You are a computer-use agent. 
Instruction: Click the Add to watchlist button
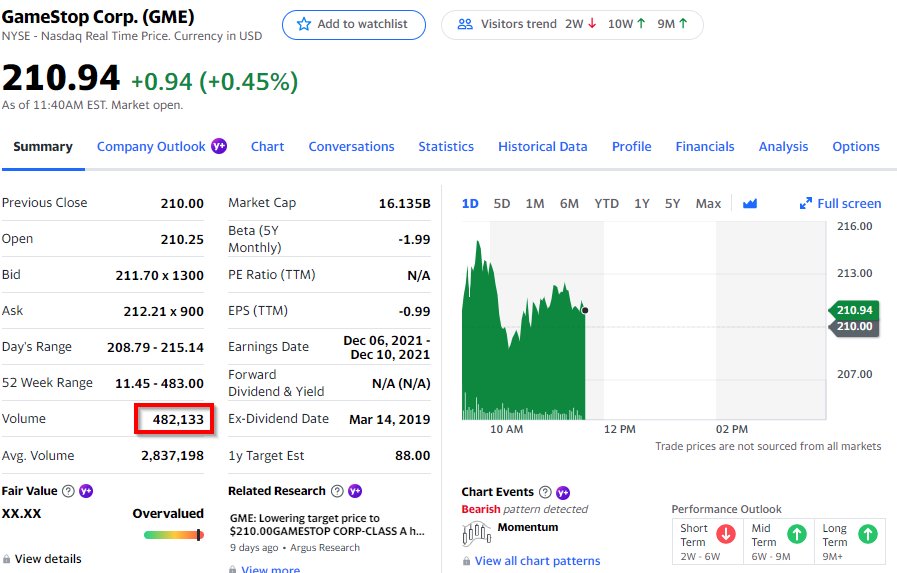point(354,25)
